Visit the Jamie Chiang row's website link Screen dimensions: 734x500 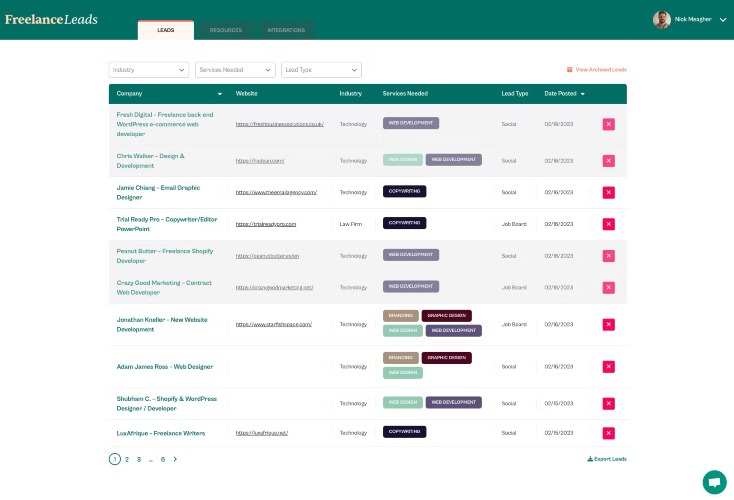(276, 192)
